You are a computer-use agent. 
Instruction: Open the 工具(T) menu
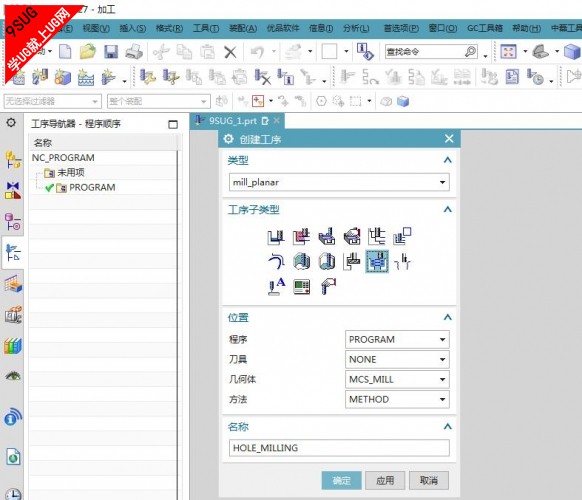coord(206,28)
